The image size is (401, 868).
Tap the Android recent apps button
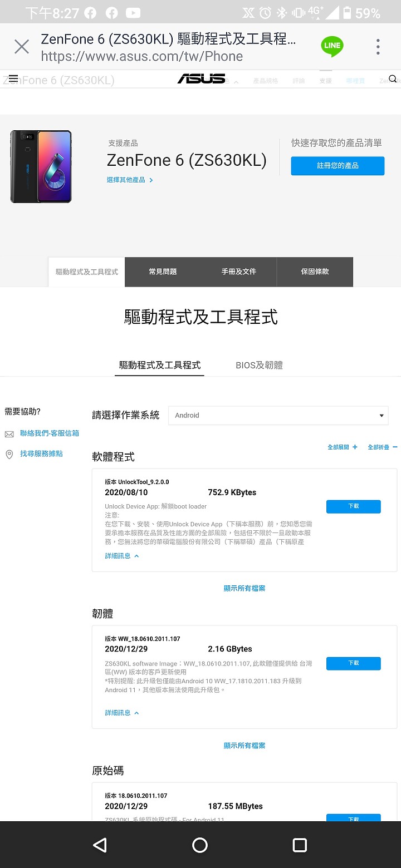(x=300, y=845)
